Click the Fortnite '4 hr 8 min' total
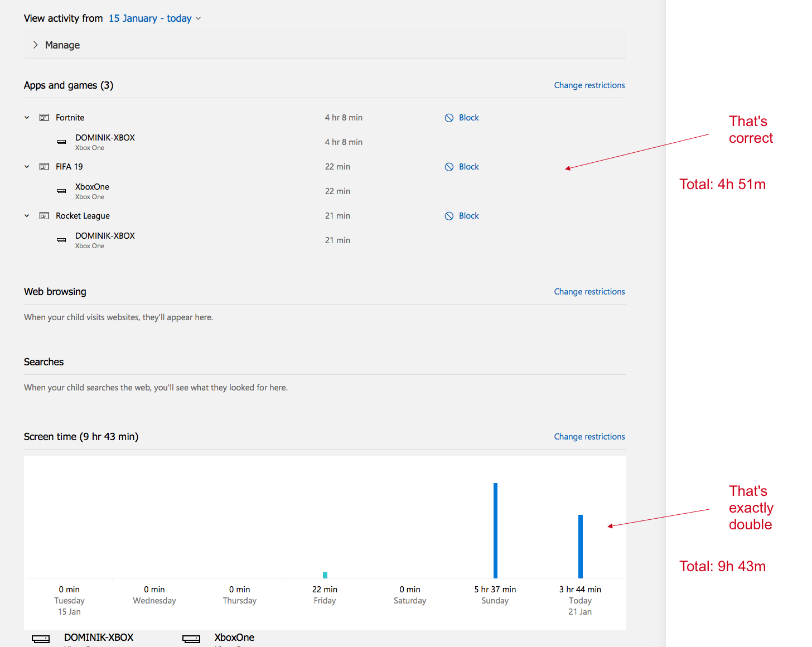Screen dimensions: 812x647 (x=344, y=118)
